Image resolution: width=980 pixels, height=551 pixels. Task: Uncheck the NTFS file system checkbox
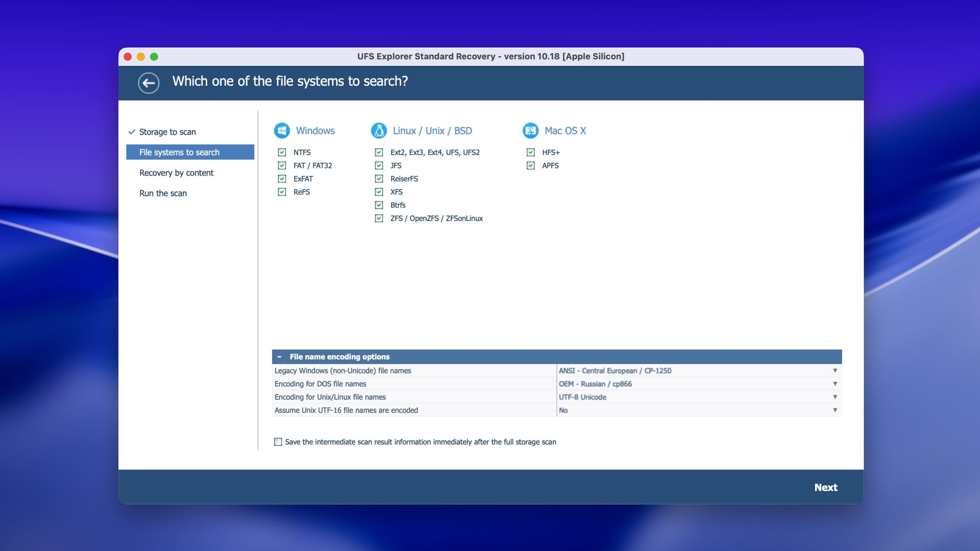pyautogui.click(x=282, y=152)
